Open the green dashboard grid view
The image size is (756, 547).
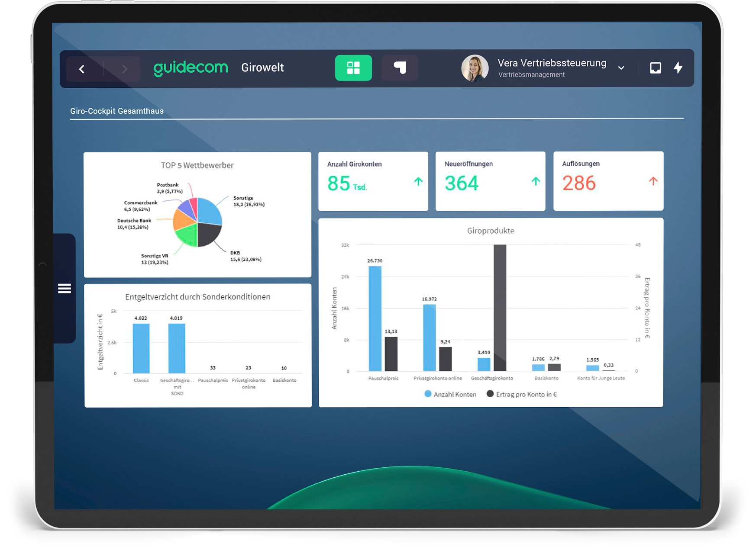click(353, 68)
